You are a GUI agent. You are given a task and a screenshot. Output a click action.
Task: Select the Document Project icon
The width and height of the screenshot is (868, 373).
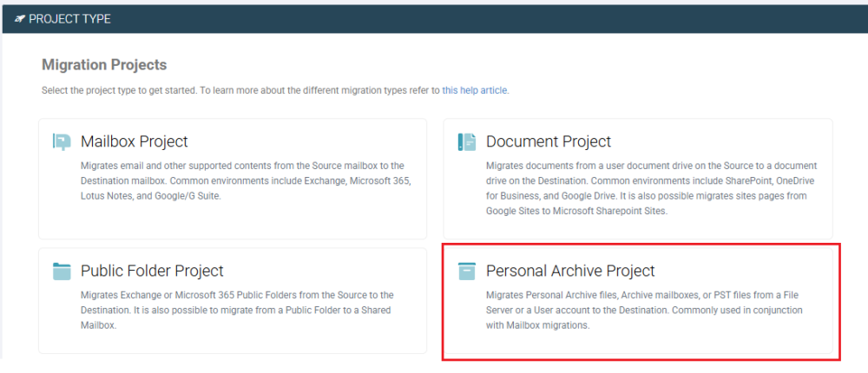[467, 142]
